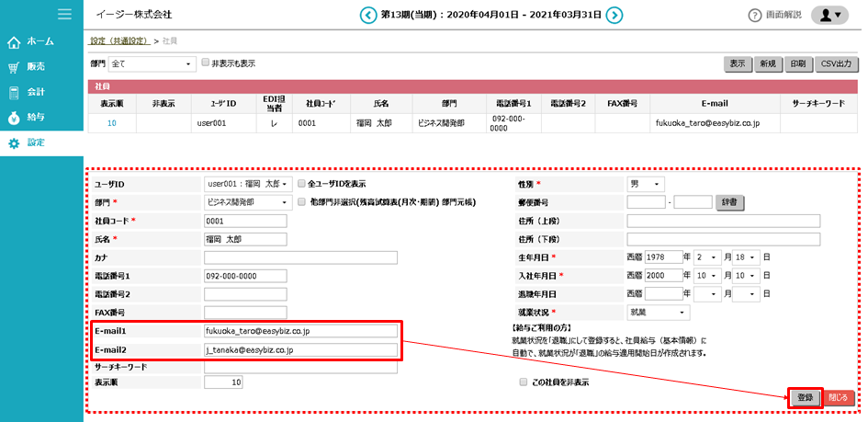Enable 全ユーザIDを表示 checkbox
The width and height of the screenshot is (868, 422).
coord(301,184)
